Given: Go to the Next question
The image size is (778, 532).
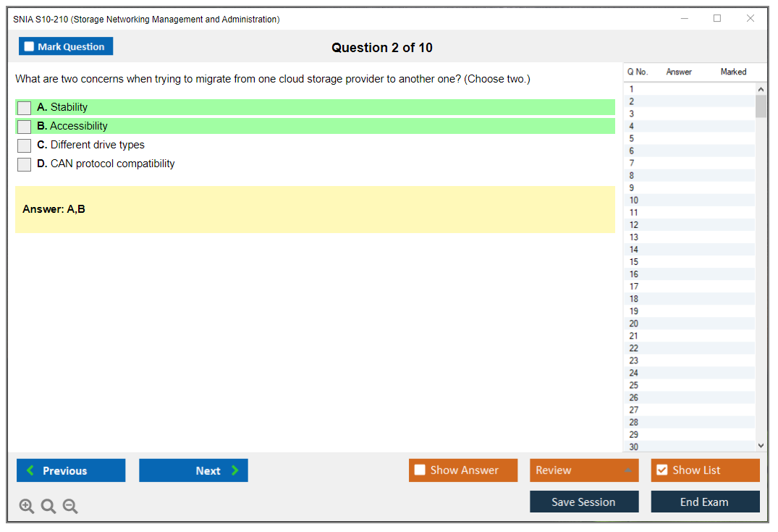Looking at the screenshot, I should pos(193,470).
